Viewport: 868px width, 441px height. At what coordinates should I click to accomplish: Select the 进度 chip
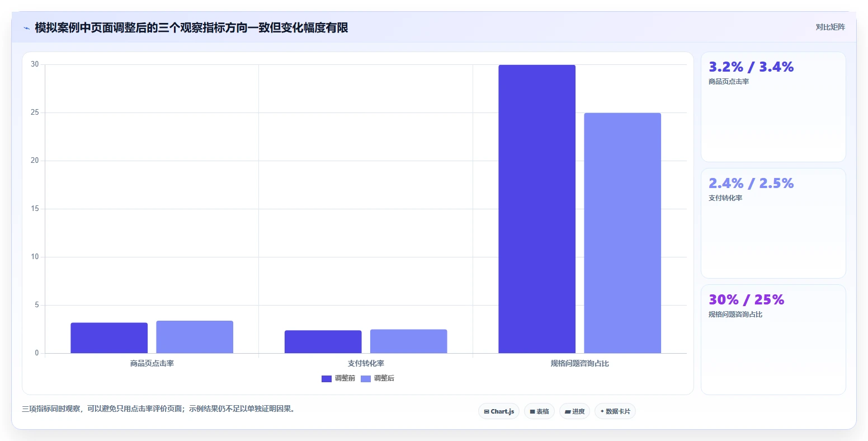pyautogui.click(x=574, y=411)
